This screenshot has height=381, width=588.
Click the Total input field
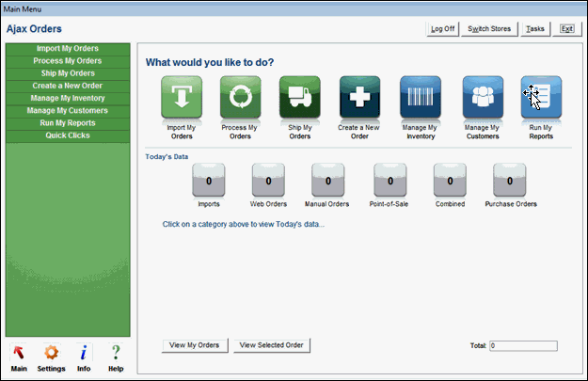pos(523,346)
